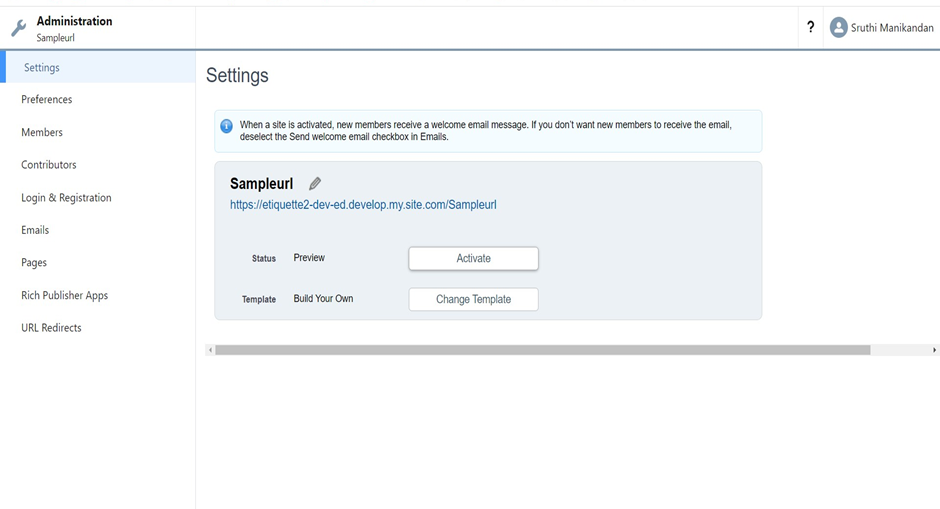Select Rich Publisher Apps
The width and height of the screenshot is (940, 509).
[64, 296]
